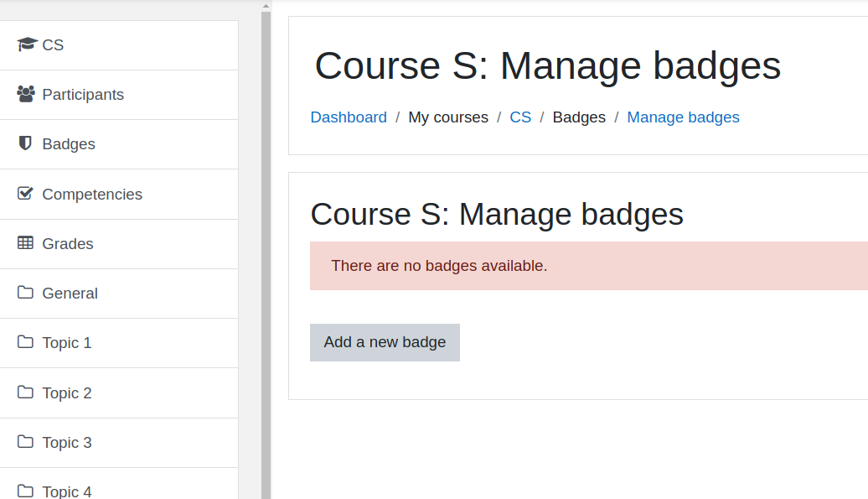Click the Add a new badge button
868x499 pixels.
tap(385, 342)
